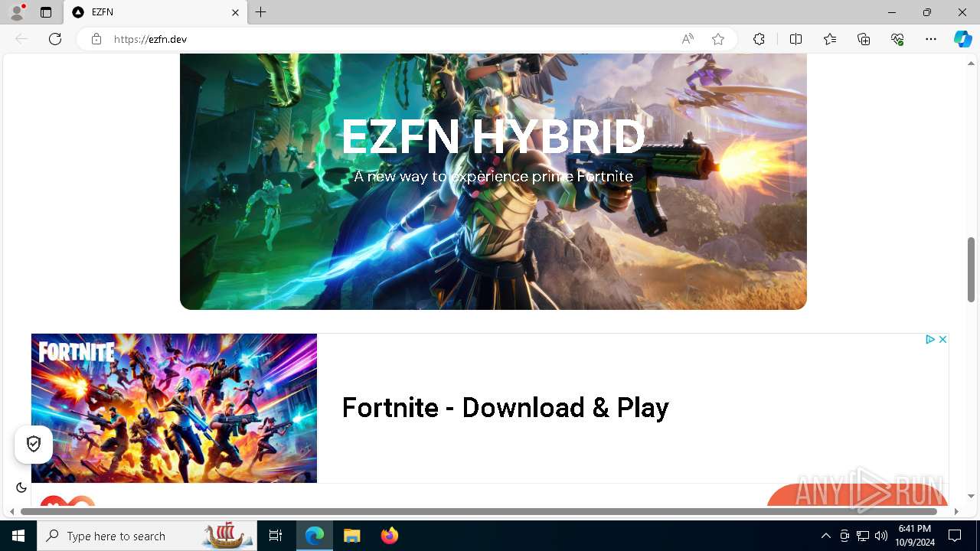Add this page to favorites star
The image size is (980, 551).
(718, 39)
